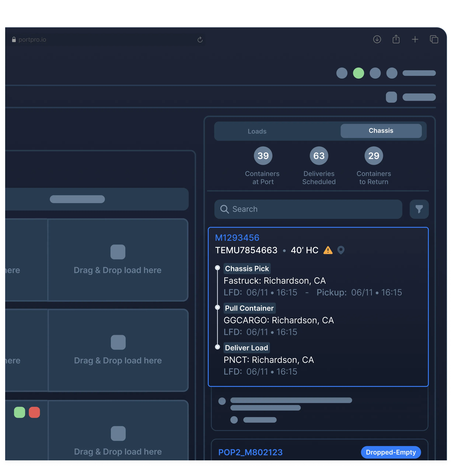
Task: Open the filter funnel button
Action: [419, 209]
